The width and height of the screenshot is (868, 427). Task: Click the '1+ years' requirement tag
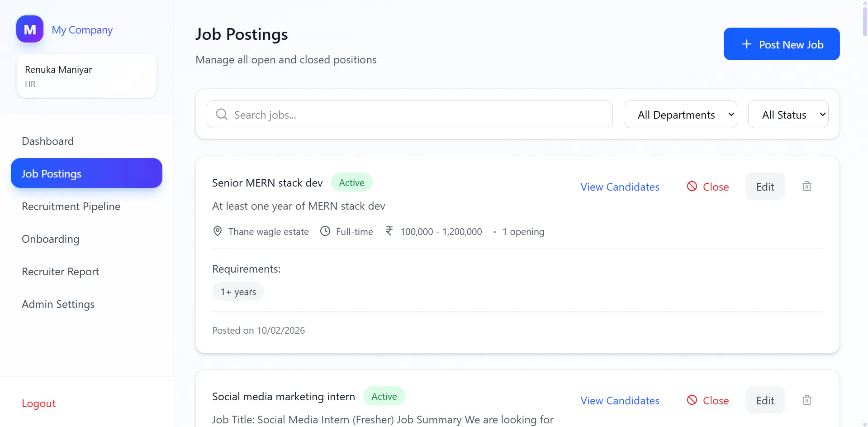(238, 292)
